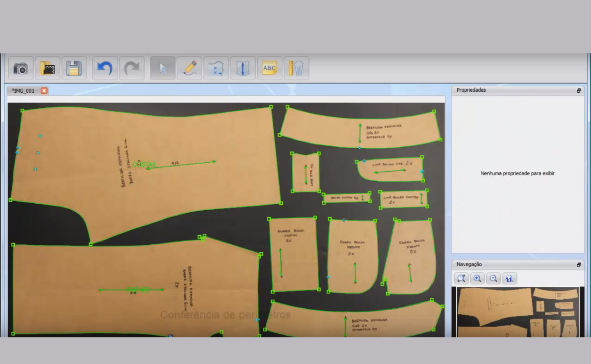This screenshot has height=364, width=591.
Task: Zoom in using the plus magnifier
Action: [x=477, y=279]
